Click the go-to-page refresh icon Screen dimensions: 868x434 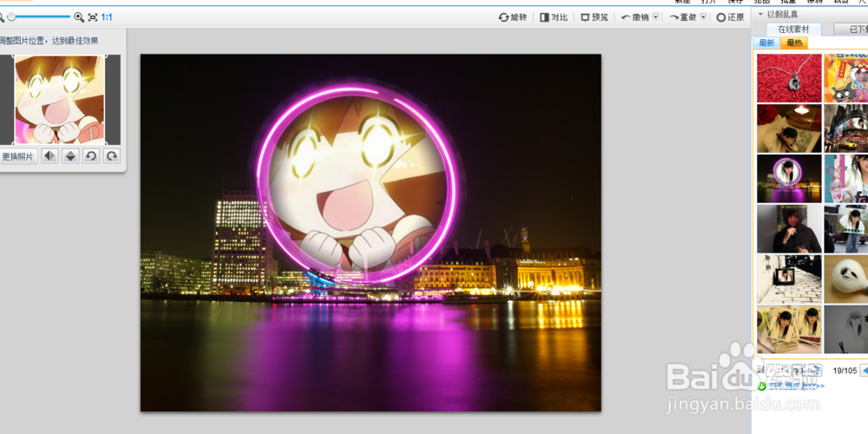click(816, 371)
